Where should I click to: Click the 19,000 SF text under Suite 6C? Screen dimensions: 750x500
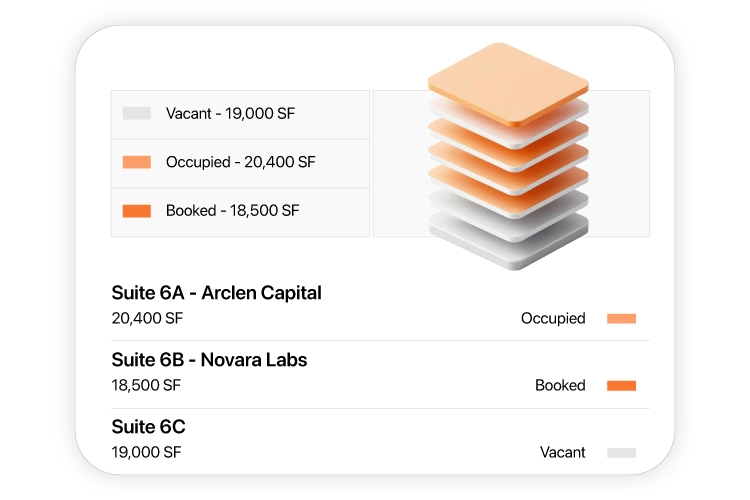tap(146, 452)
